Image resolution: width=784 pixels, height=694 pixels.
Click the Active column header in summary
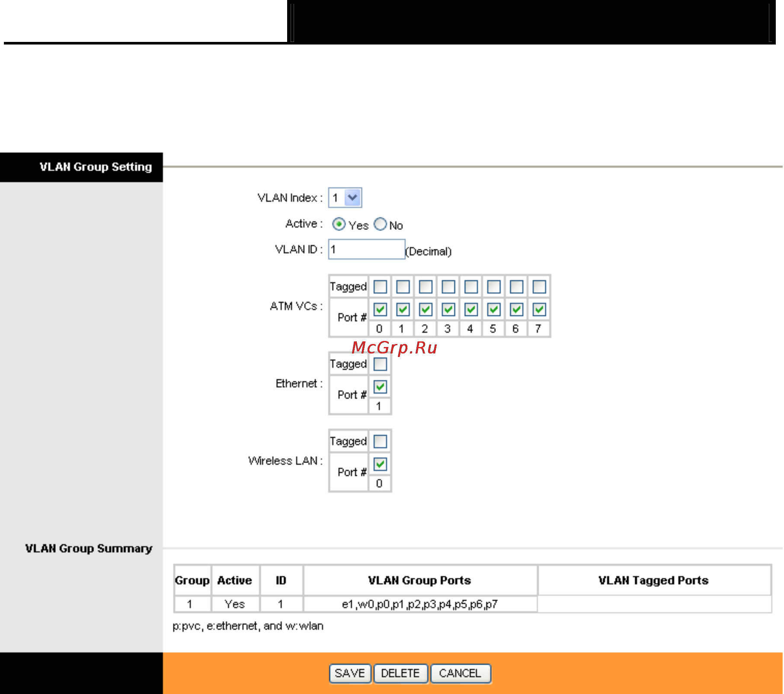point(235,580)
